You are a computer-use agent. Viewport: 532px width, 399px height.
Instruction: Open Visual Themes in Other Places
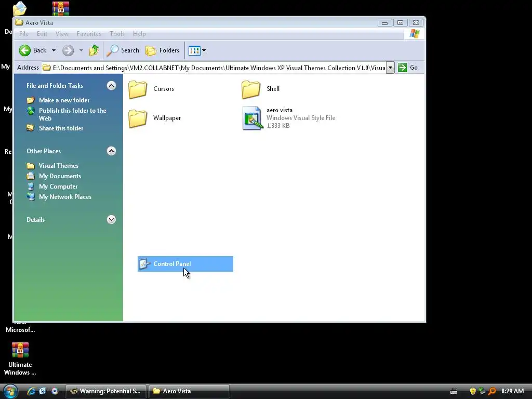point(58,166)
